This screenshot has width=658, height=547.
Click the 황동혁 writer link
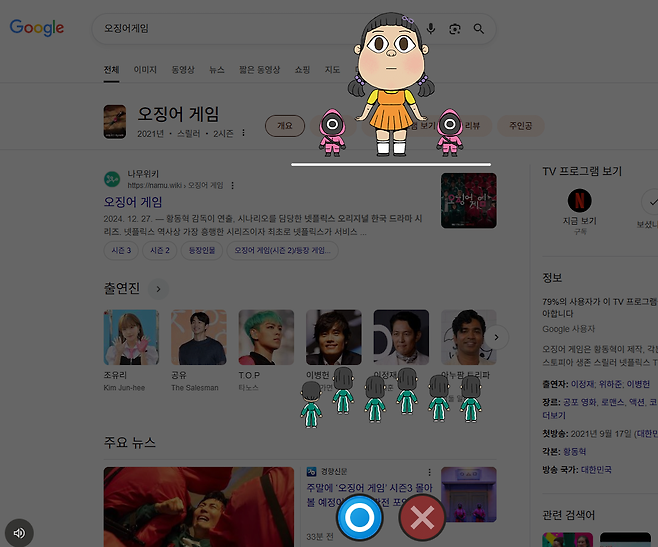click(x=574, y=452)
